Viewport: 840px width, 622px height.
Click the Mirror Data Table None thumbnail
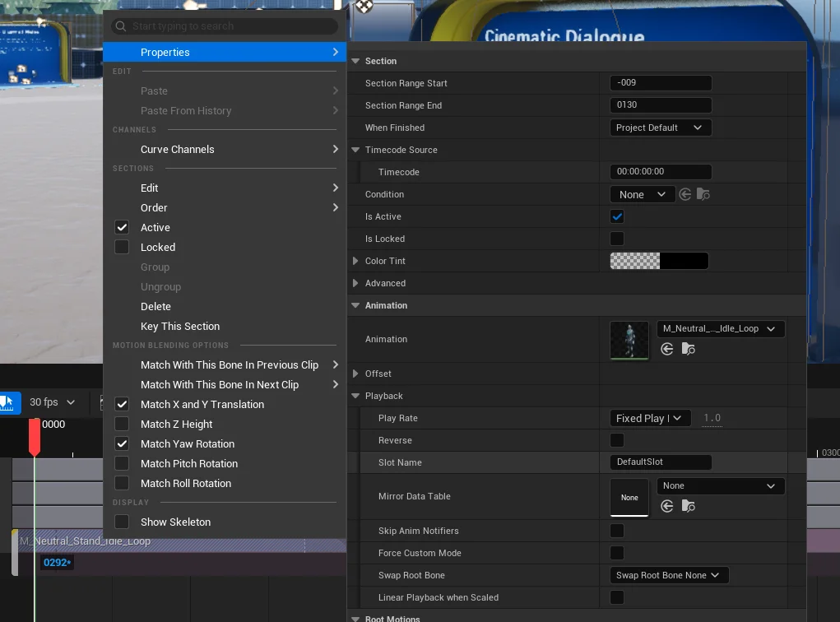(629, 497)
